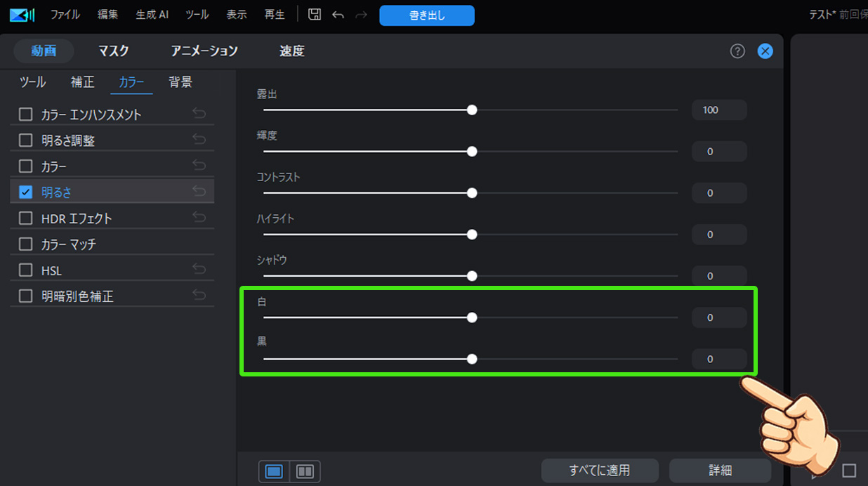Enable the カラー マッチ checkbox
Viewport: 868px width, 486px height.
tap(25, 243)
